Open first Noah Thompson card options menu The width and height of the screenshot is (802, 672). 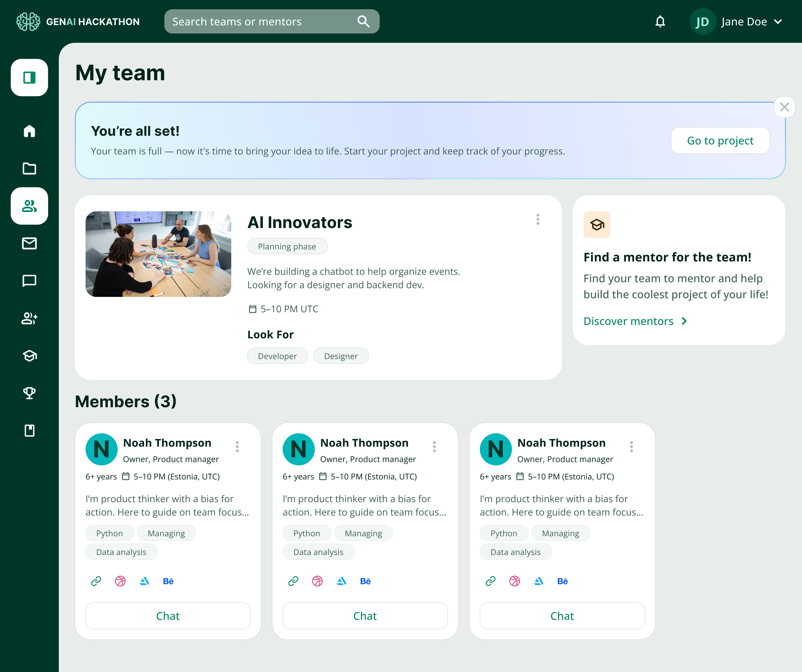[x=237, y=447]
